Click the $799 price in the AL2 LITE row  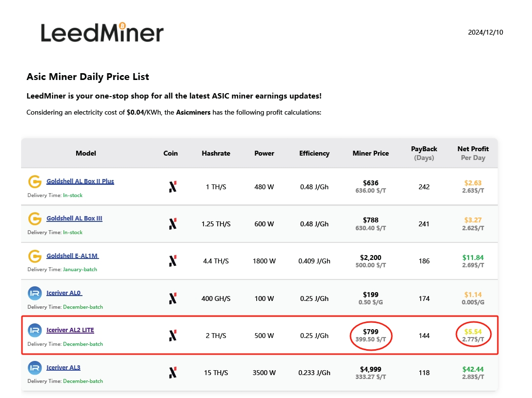pyautogui.click(x=370, y=332)
